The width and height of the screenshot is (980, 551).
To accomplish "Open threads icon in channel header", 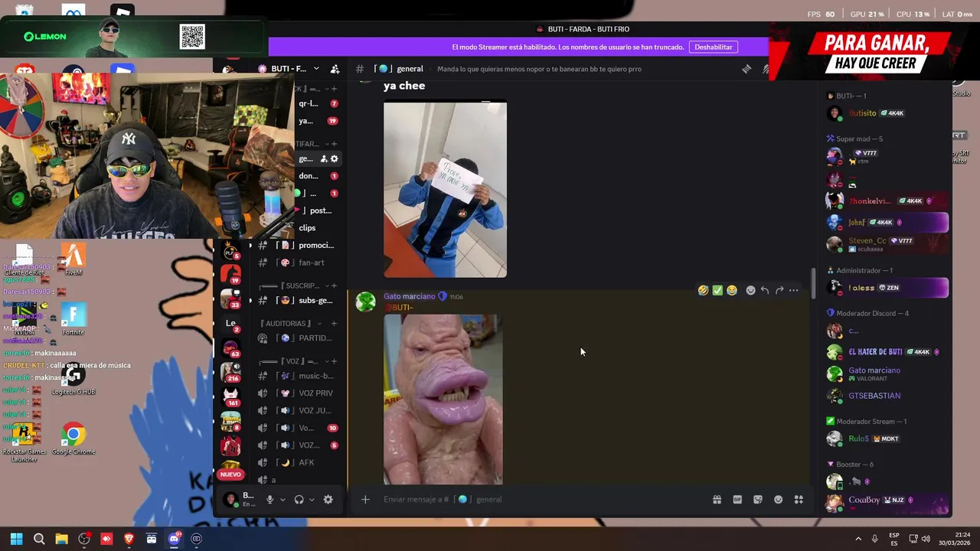I will coord(746,69).
